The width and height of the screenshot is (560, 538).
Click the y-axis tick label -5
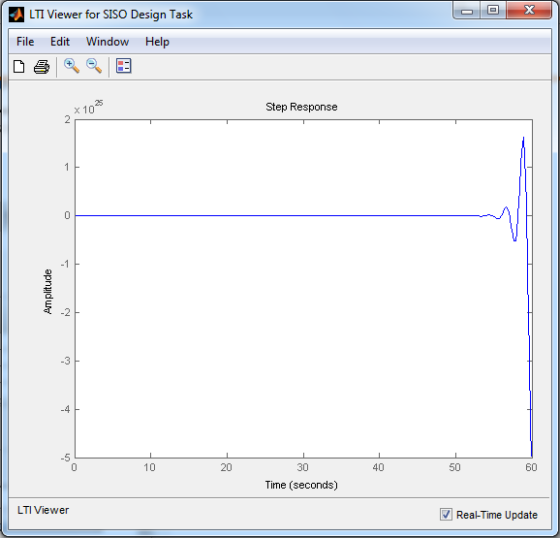click(65, 458)
